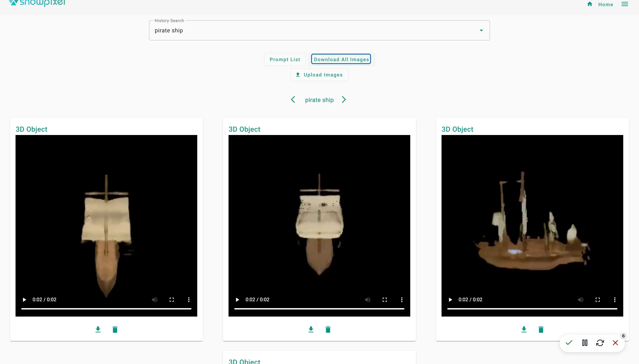Delete the second 3D Object

tap(328, 329)
